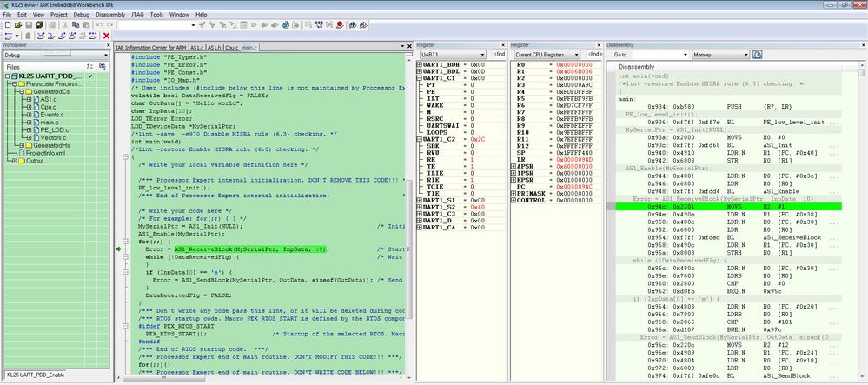Expand the UART1_S1 register node
Screen dimensions: 868x385
[x=419, y=200]
